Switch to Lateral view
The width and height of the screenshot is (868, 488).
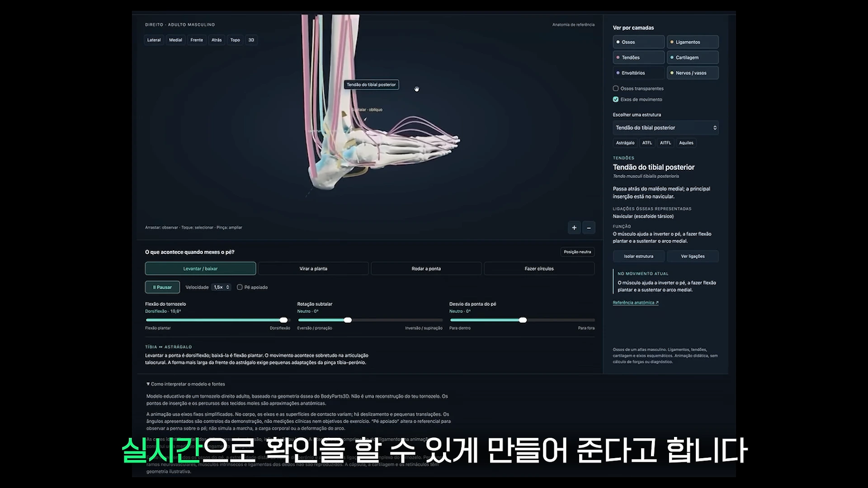154,40
